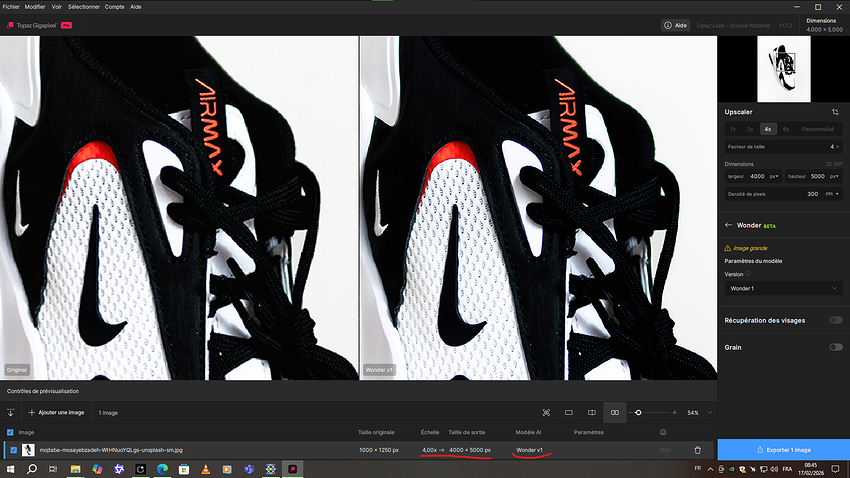Image resolution: width=850 pixels, height=478 pixels.
Task: Click the Topaz Gigapixel taskbar icon
Action: [x=292, y=469]
